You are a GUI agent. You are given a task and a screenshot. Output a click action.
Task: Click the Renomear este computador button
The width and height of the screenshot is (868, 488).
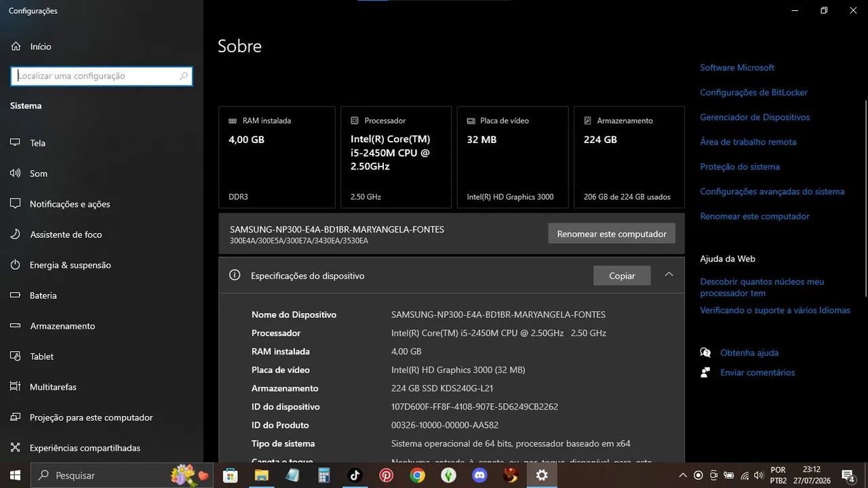[x=612, y=234]
